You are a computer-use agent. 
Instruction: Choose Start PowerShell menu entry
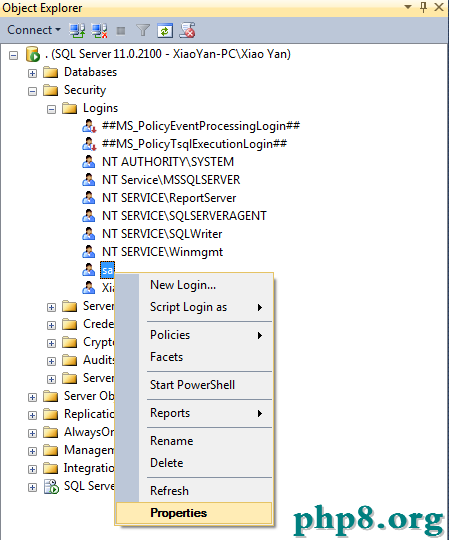(194, 385)
